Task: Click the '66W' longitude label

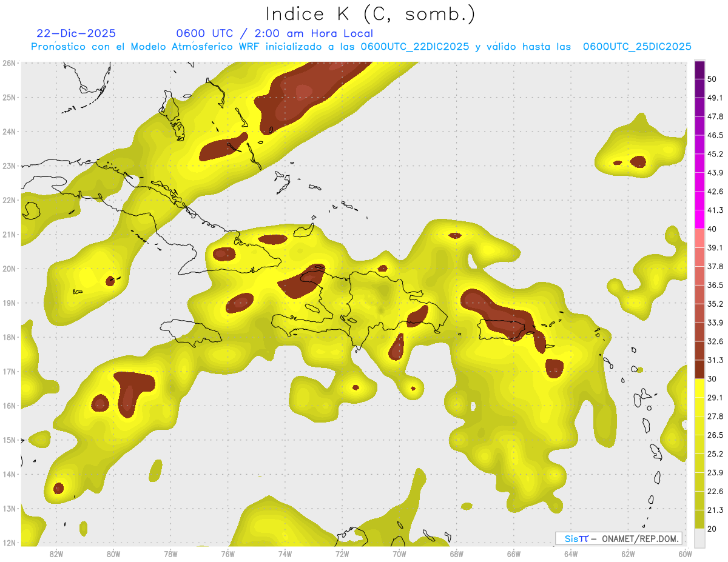Action: (x=514, y=554)
